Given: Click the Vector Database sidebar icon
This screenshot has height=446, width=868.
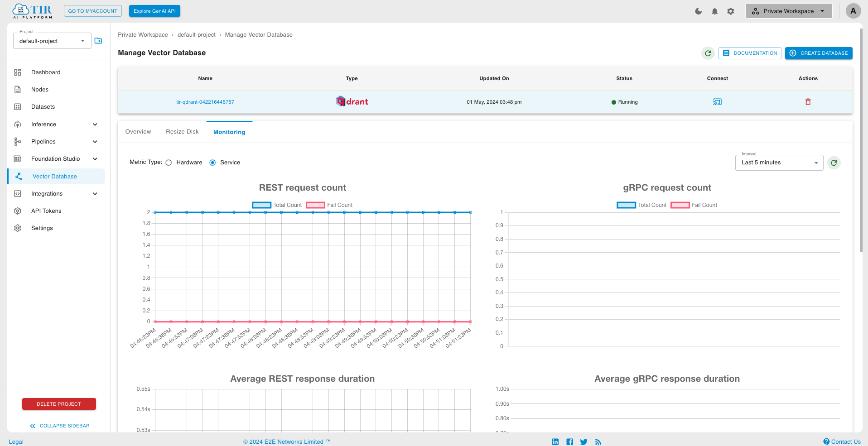Looking at the screenshot, I should click(x=19, y=177).
